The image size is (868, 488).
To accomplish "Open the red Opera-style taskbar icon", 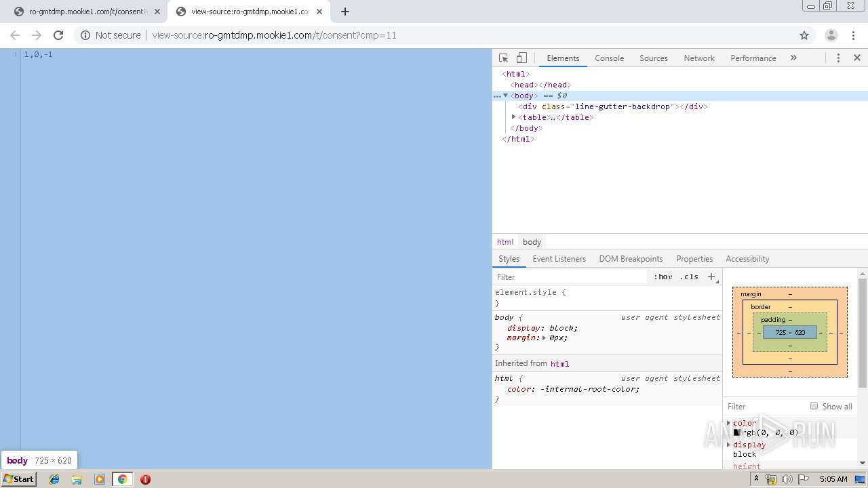I will tap(145, 479).
